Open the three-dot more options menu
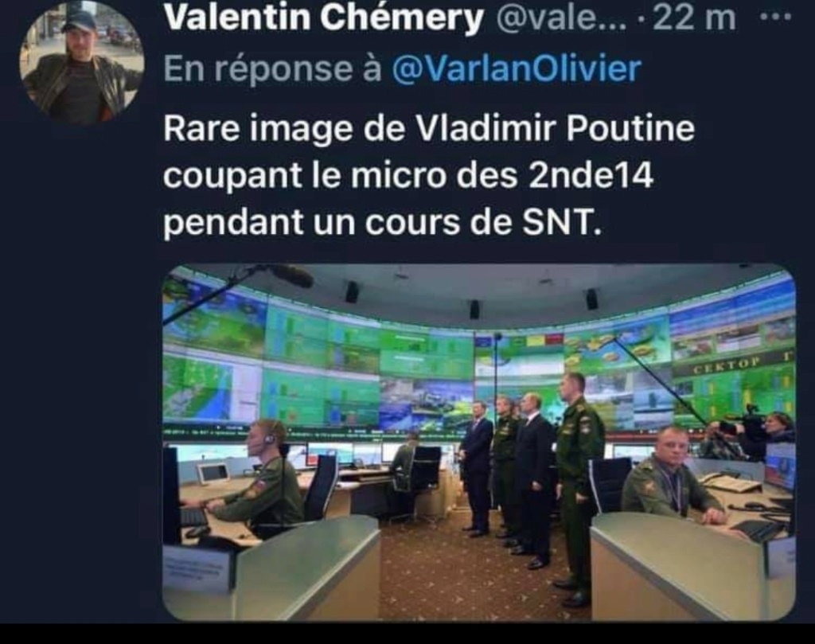815x644 pixels. click(x=775, y=17)
